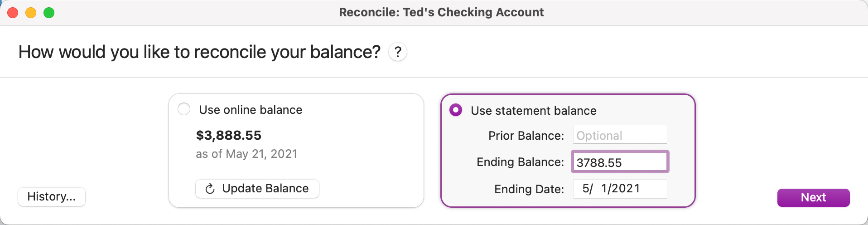Click the "Prior Balance:" label text
This screenshot has height=225, width=868.
tap(526, 136)
